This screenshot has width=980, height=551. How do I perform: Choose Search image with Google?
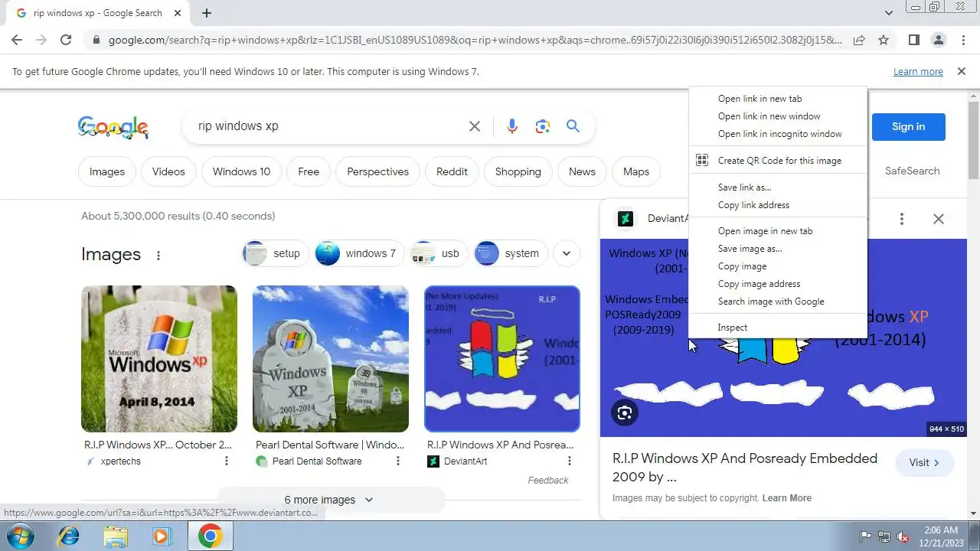coord(778,302)
